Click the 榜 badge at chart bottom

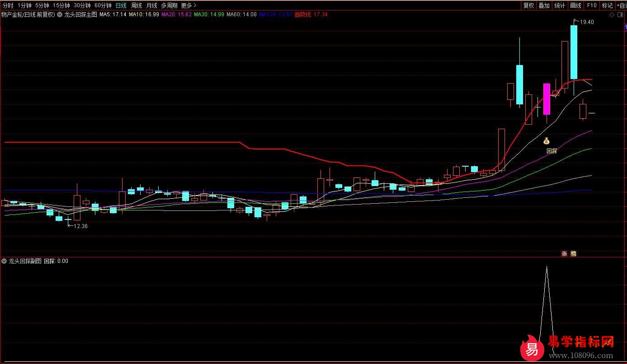coord(574,254)
